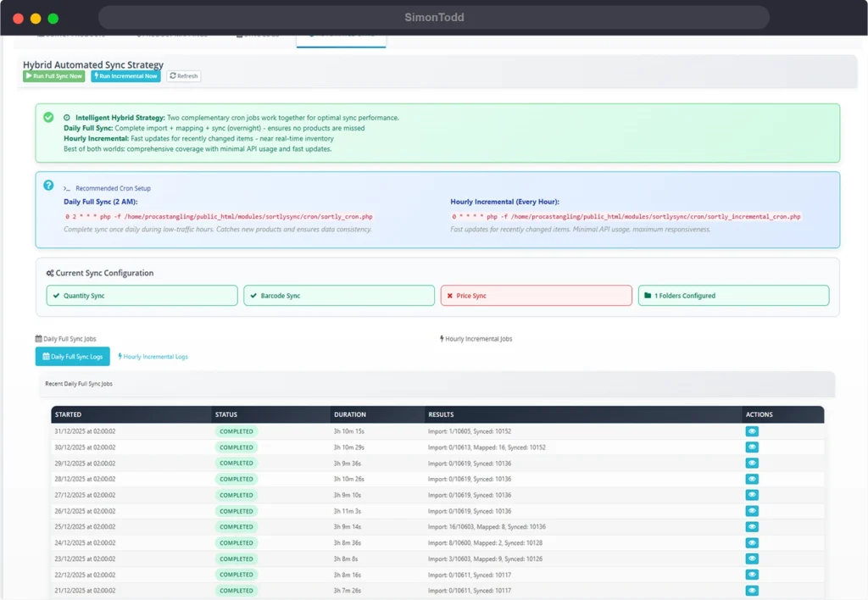
Task: Open the 1 Folders Configured box
Action: 733,296
